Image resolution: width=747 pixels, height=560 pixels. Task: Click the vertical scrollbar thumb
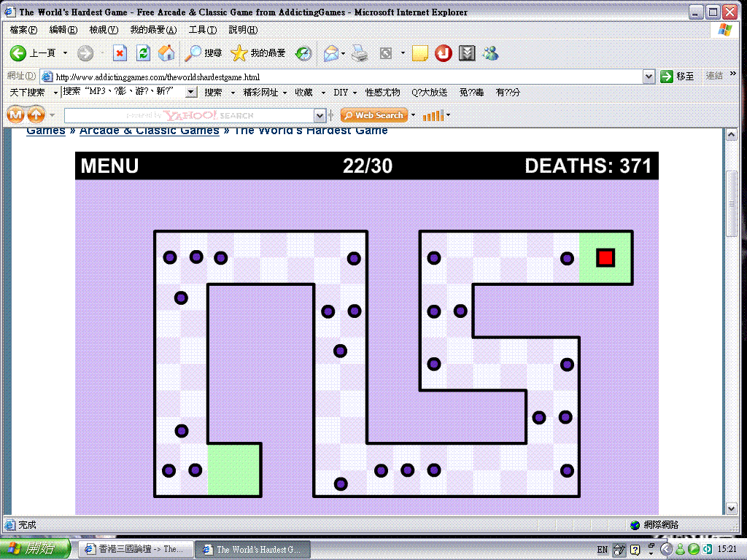click(731, 203)
